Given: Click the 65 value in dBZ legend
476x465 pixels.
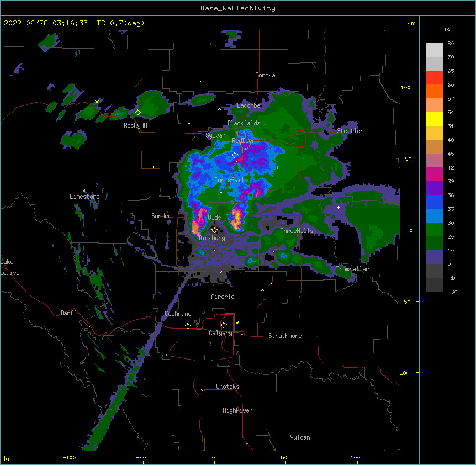Looking at the screenshot, I should coord(451,71).
